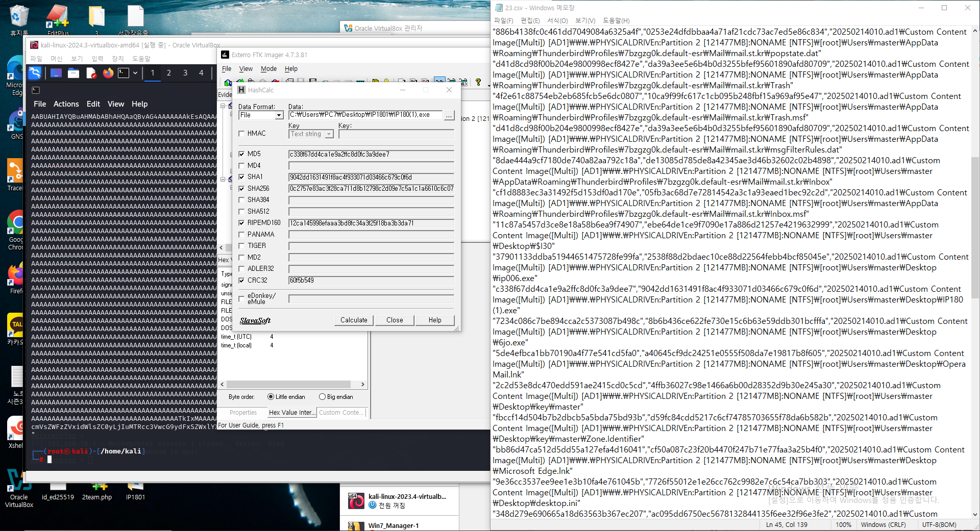Open the SlavaSoft link
This screenshot has width=980, height=531.
point(255,321)
